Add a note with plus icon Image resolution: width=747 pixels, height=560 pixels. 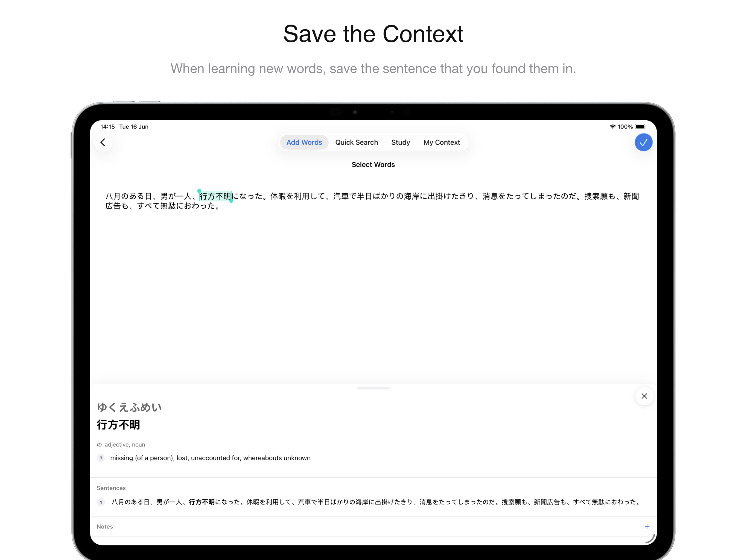(x=647, y=526)
